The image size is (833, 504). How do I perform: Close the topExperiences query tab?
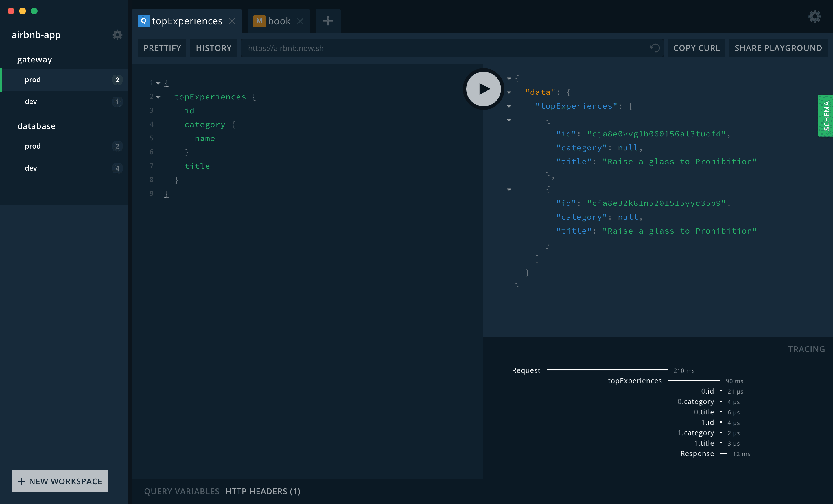click(232, 21)
